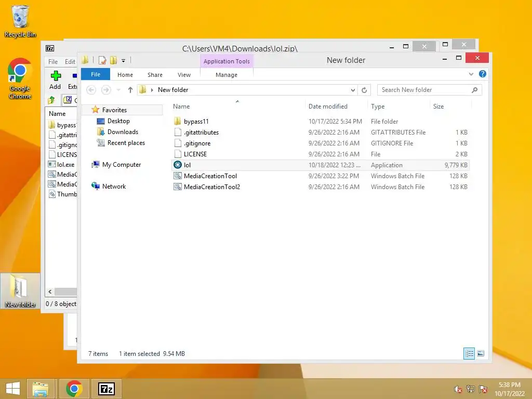Sort by Size column header

(438, 107)
